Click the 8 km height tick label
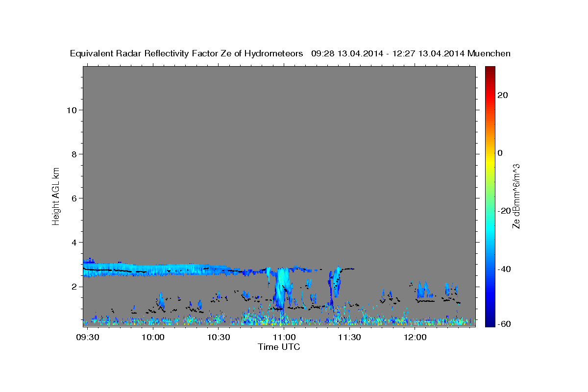This screenshot has height=392, width=588. click(74, 154)
